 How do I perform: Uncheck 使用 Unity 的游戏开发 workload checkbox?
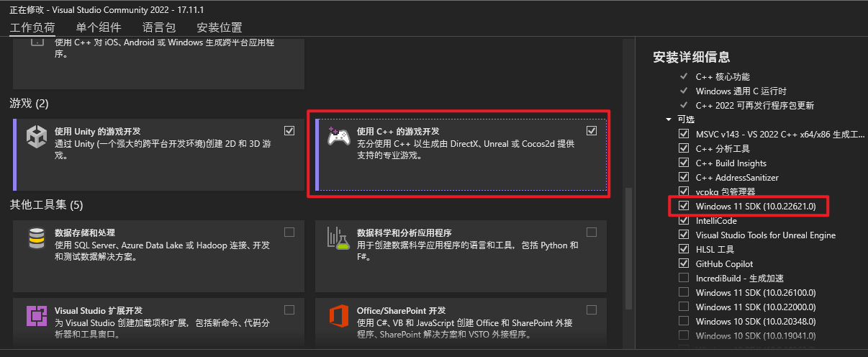click(289, 131)
